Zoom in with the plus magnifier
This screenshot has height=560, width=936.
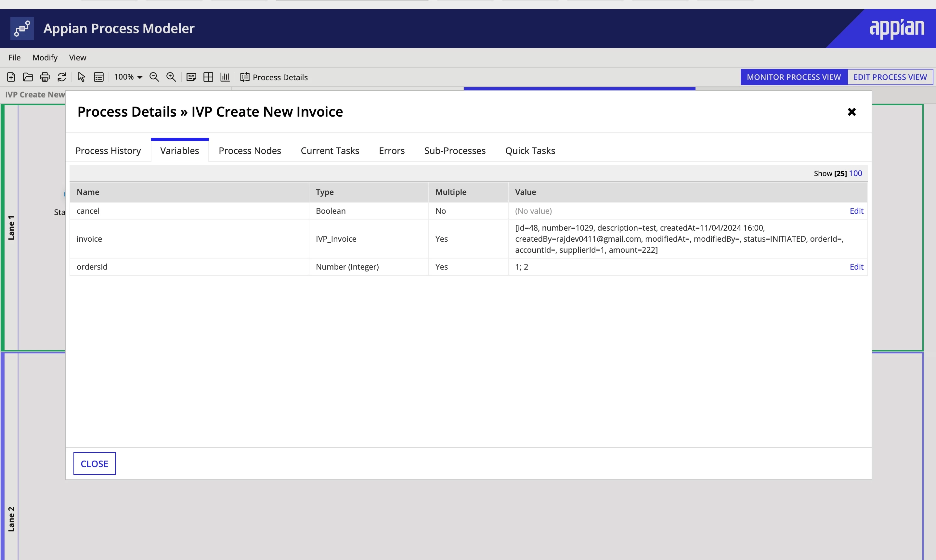[171, 77]
